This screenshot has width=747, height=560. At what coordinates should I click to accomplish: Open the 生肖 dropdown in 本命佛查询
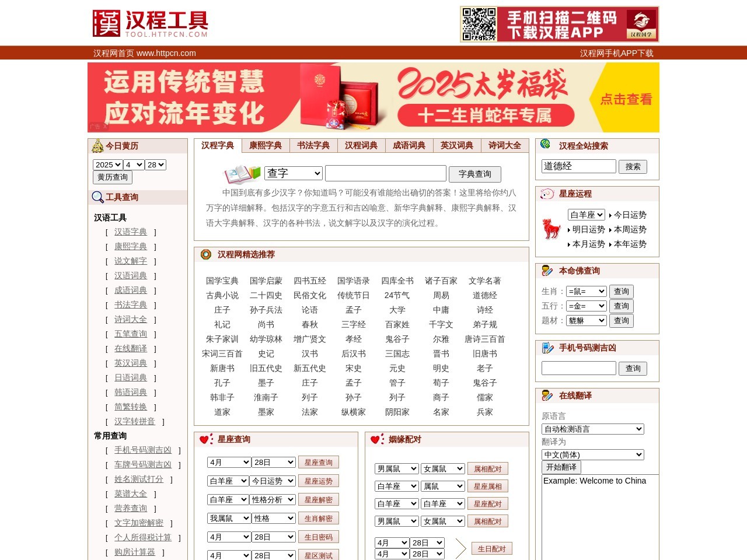587,291
